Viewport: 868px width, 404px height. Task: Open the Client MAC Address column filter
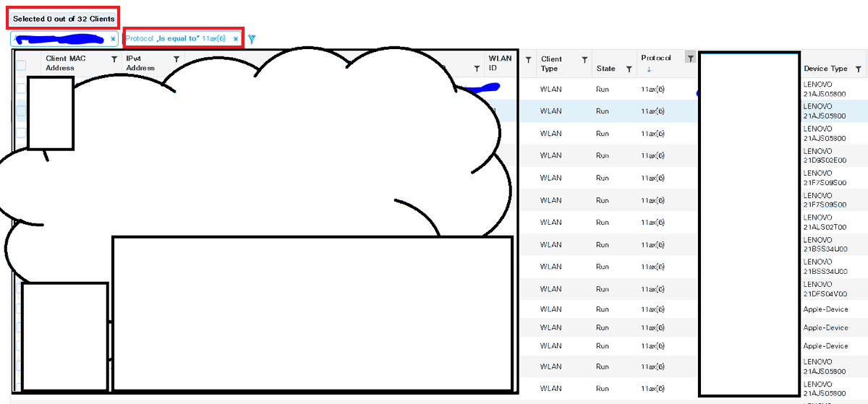click(114, 59)
